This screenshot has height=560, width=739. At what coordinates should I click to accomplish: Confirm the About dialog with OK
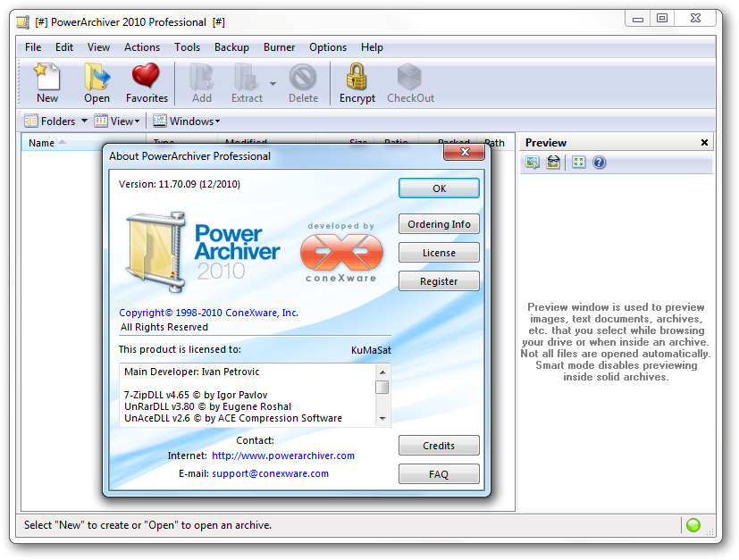[439, 188]
